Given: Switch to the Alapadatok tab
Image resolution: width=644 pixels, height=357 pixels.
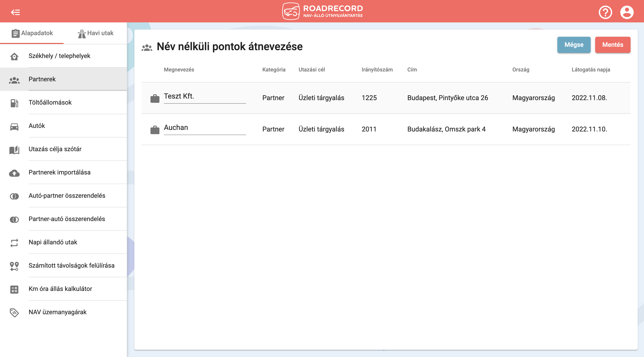Looking at the screenshot, I should click(32, 33).
